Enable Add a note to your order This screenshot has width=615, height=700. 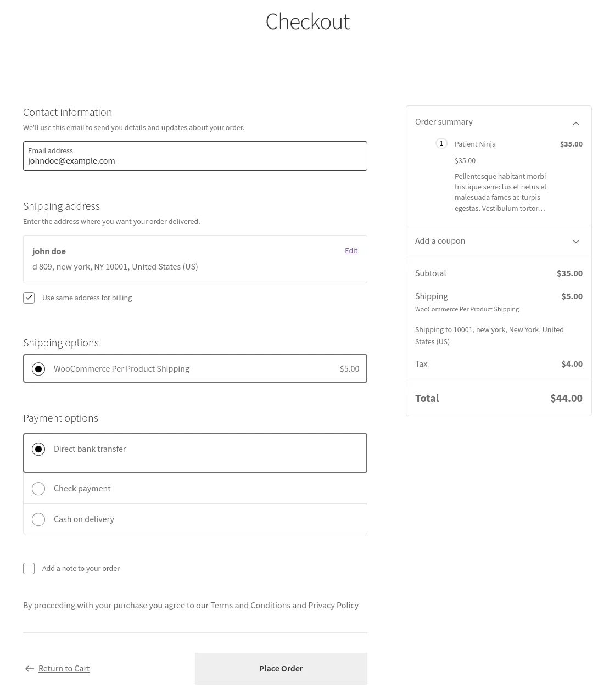tap(29, 568)
